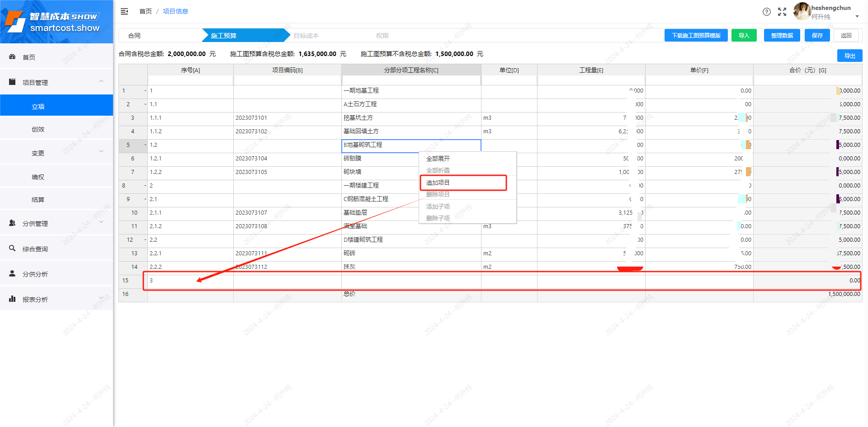Collapse the 项目管理 sidebar section
The image size is (868, 427).
101,82
